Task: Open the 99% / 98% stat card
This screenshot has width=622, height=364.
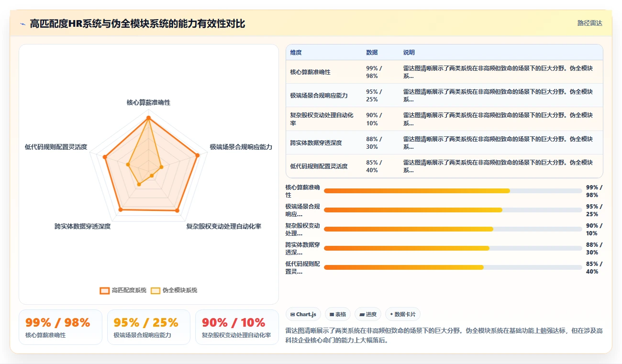Action: (x=60, y=327)
